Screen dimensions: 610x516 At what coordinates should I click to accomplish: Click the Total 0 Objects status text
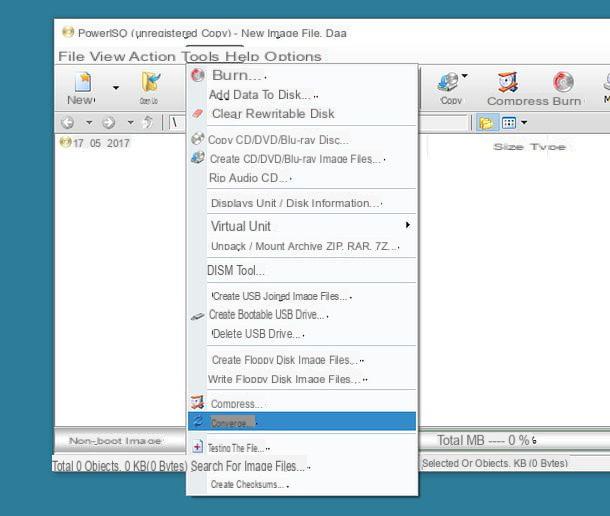click(x=119, y=466)
